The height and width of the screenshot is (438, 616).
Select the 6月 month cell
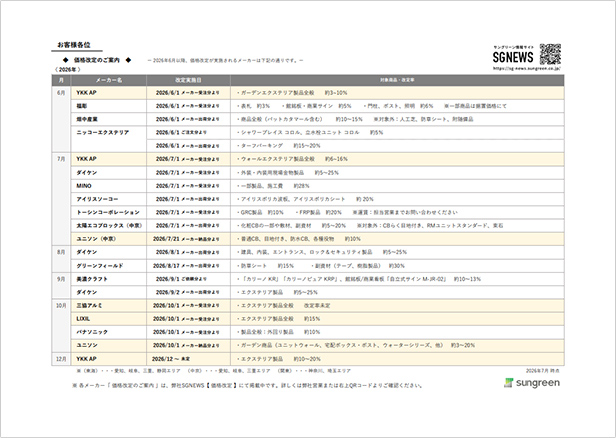click(61, 119)
